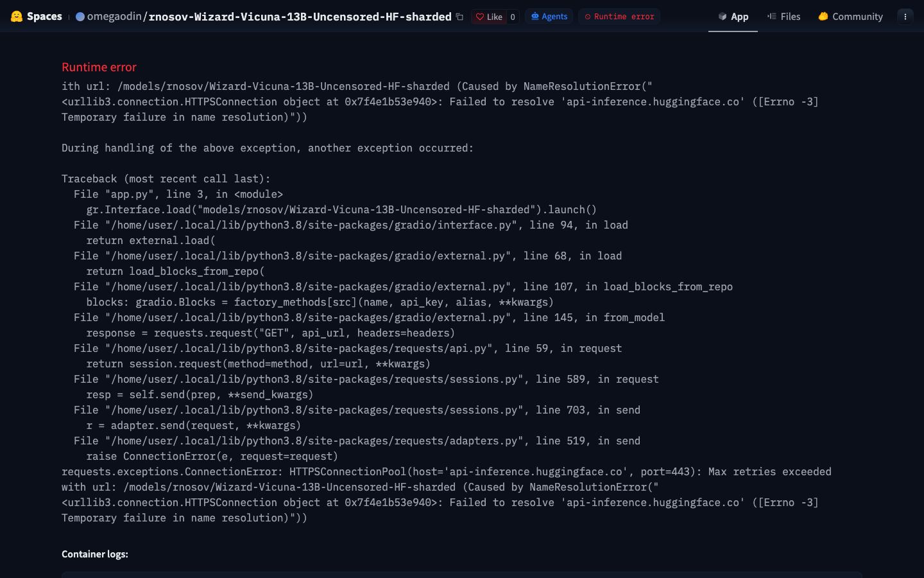Click the 'response = requests.request' line

tap(271, 333)
